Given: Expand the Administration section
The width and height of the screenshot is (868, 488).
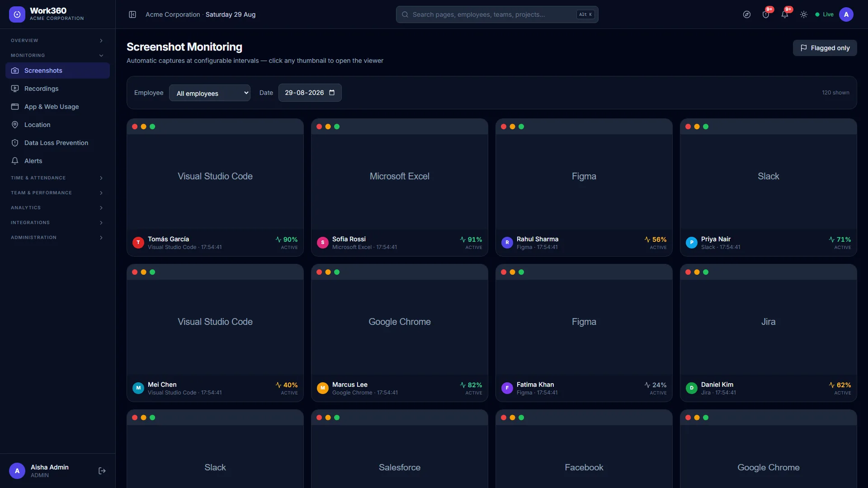Looking at the screenshot, I should click(57, 238).
